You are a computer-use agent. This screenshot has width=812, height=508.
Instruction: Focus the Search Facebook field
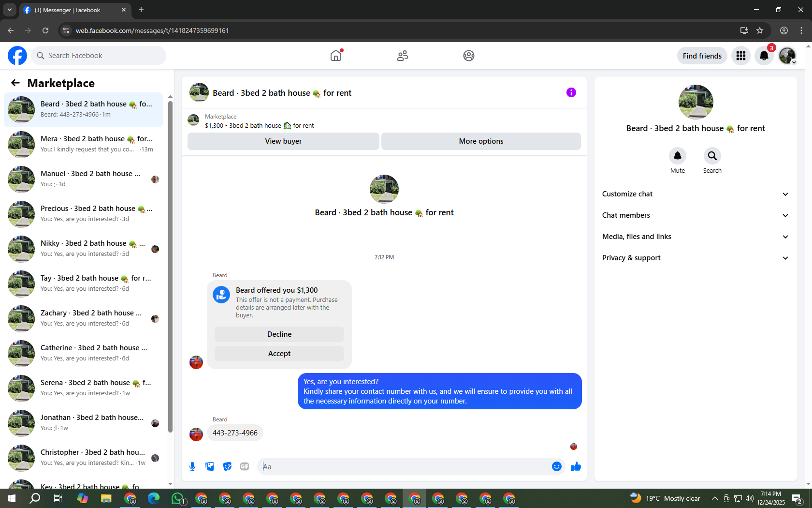click(x=99, y=56)
